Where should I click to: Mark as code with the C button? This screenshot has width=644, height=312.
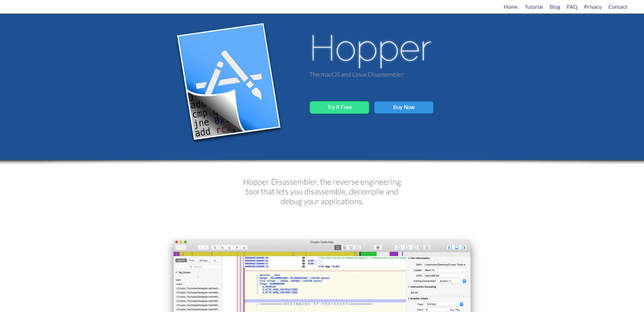tap(230, 248)
